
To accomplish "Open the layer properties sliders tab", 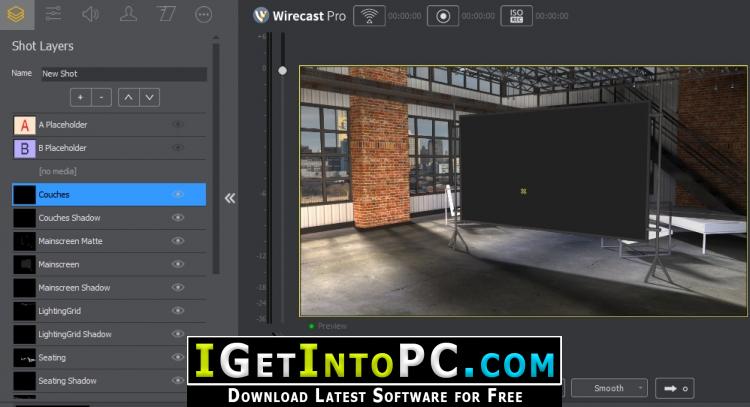I will 53,14.
